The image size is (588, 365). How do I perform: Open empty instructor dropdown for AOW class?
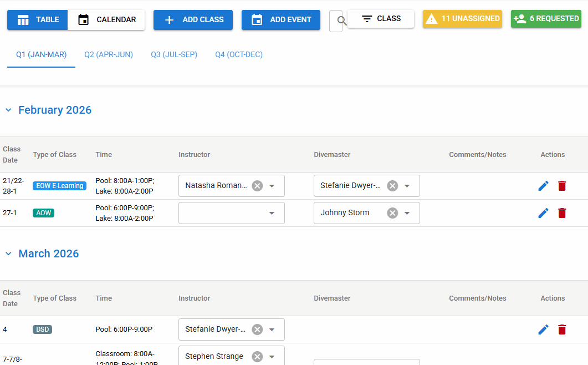272,214
